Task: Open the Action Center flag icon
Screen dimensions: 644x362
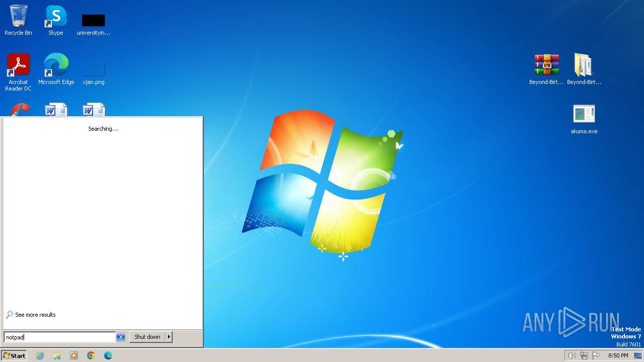Action: pyautogui.click(x=597, y=355)
